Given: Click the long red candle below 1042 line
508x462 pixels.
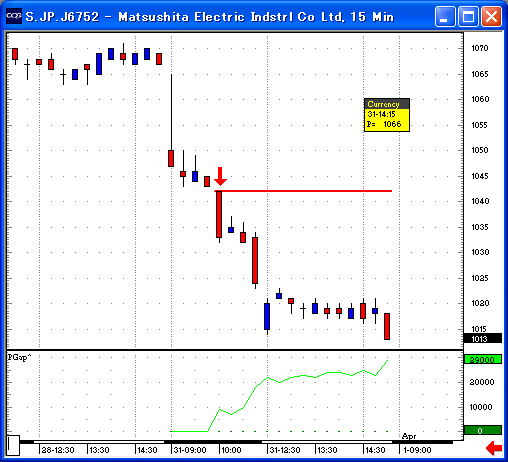Looking at the screenshot, I should [219, 215].
